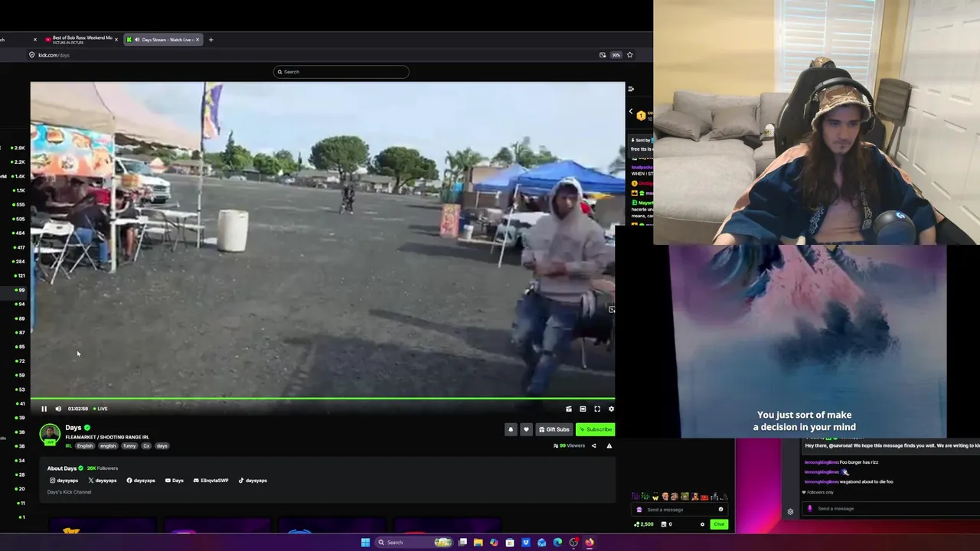Click the Gift Subs button

pyautogui.click(x=554, y=429)
